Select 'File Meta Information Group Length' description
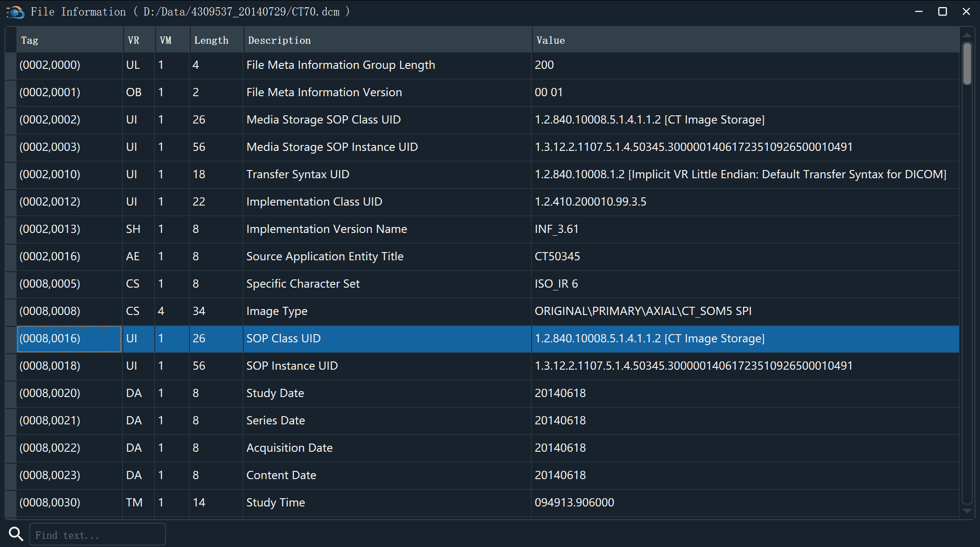The image size is (980, 547). pos(387,65)
